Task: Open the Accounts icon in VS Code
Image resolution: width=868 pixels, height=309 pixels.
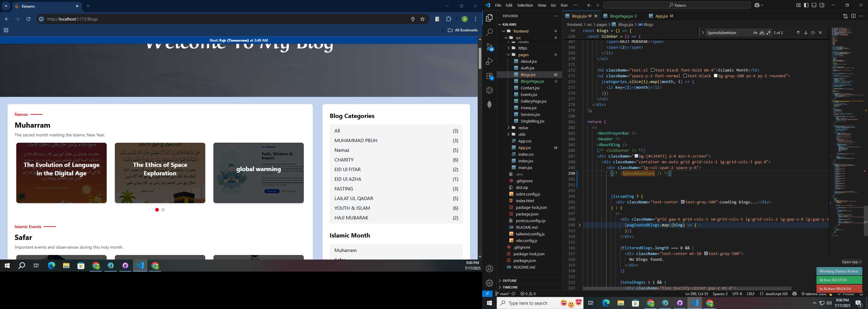Action: [489, 269]
